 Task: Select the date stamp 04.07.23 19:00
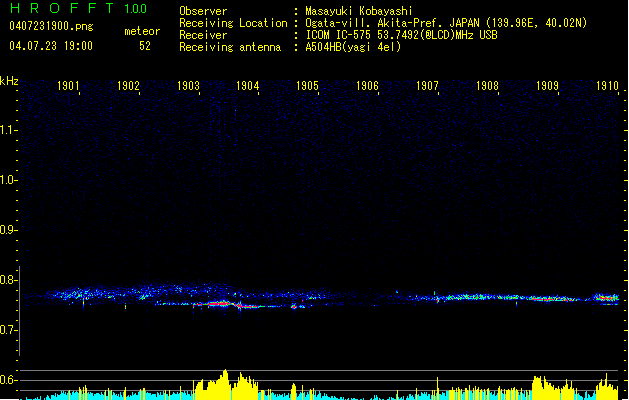pos(51,46)
